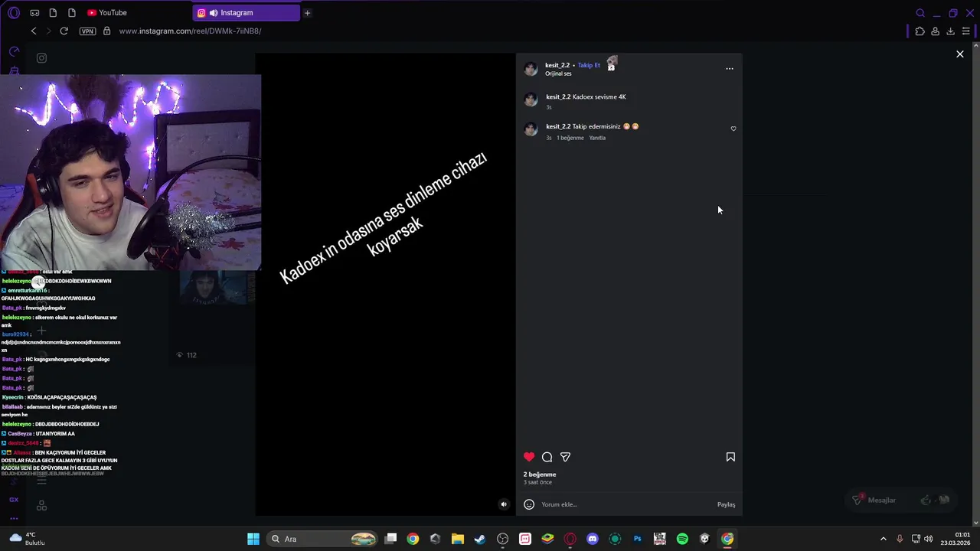Open the Instagram logo home icon

tap(41, 57)
